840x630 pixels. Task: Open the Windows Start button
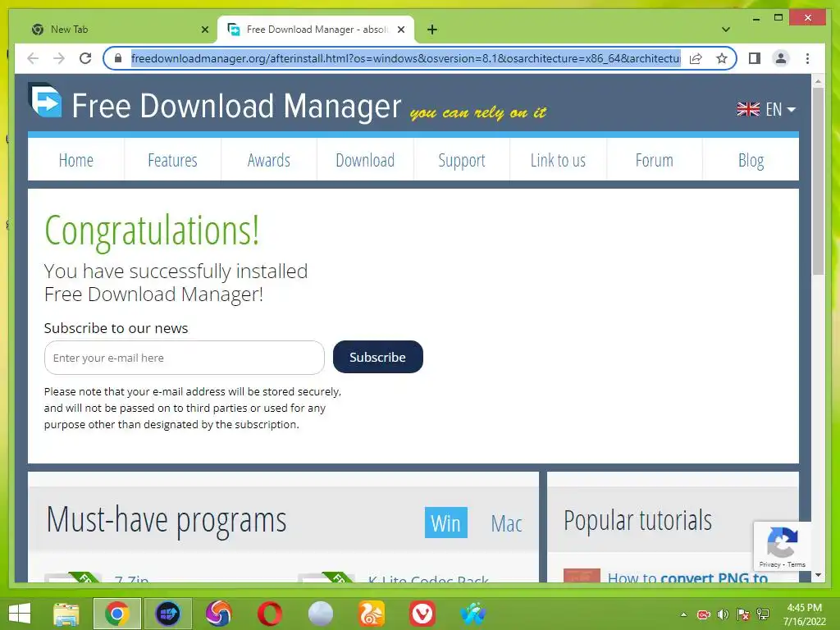point(20,614)
